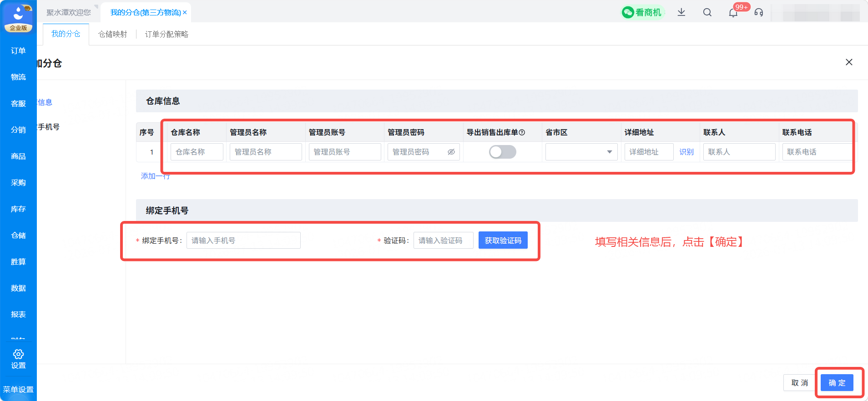The width and height of the screenshot is (868, 401).
Task: Open the 订单 sidebar menu
Action: click(x=18, y=51)
